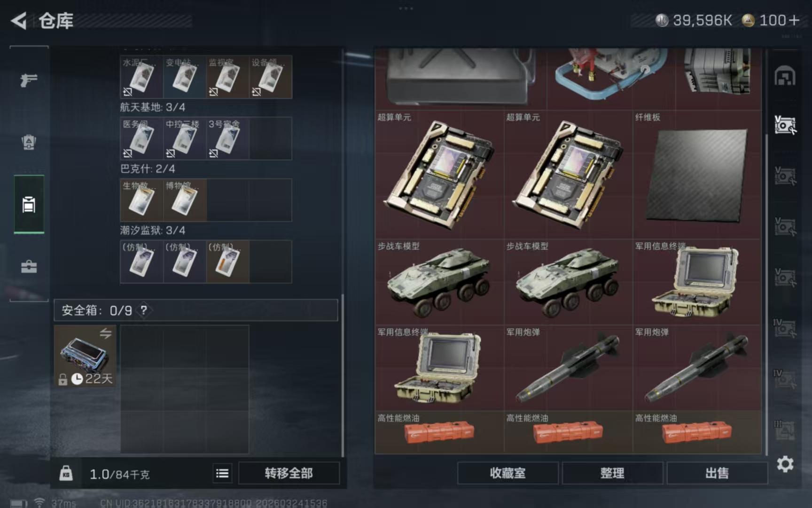Open the briefcase category in left sidebar
Screen dimensions: 812x508
(29, 266)
